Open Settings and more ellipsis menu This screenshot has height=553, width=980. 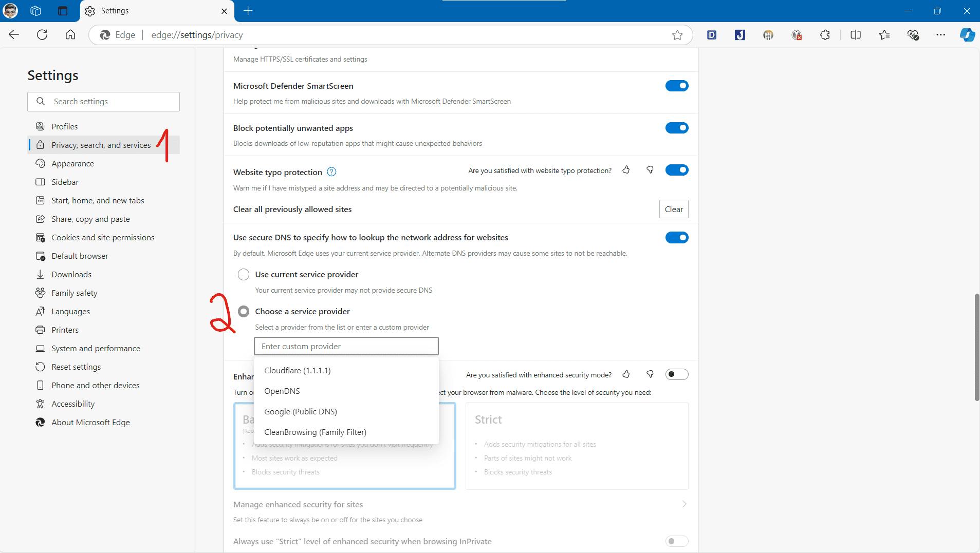tap(940, 35)
